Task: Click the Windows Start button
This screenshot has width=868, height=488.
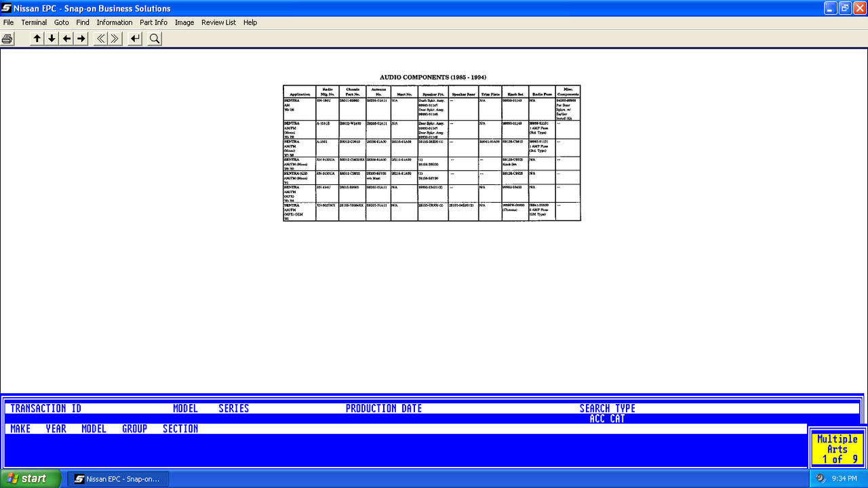Action: [x=31, y=479]
